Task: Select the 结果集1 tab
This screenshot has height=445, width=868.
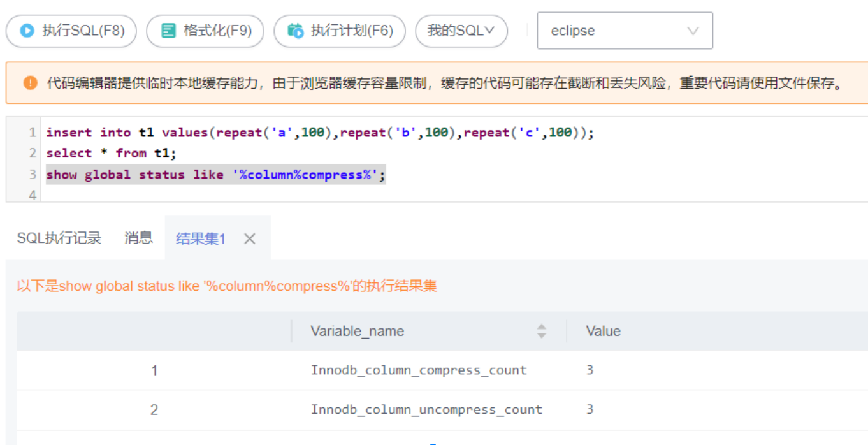Action: 201,239
